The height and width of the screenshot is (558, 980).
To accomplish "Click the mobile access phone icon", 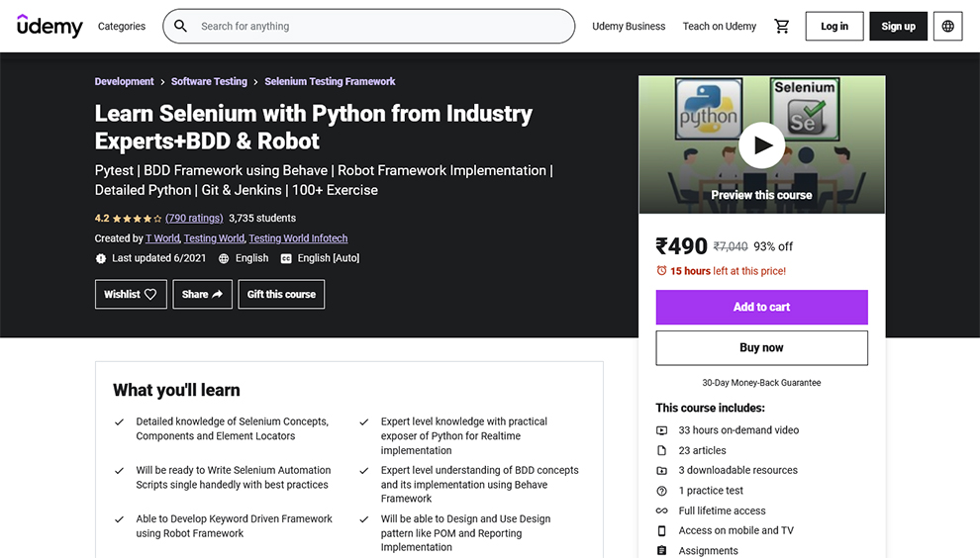I will [662, 530].
